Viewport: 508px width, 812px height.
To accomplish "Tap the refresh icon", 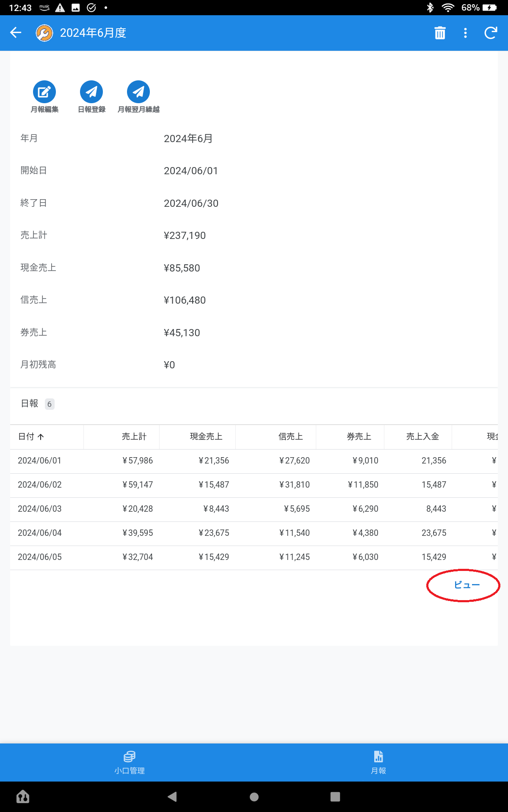I will 491,33.
